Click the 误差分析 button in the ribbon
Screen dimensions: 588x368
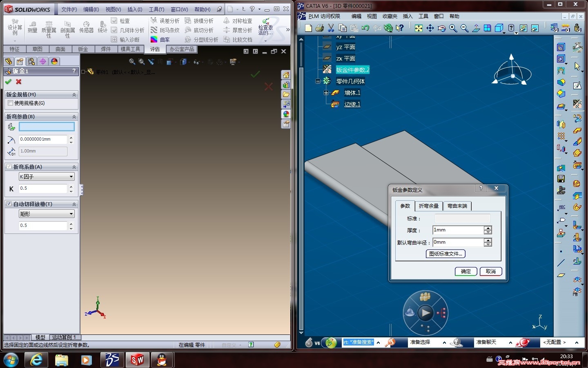click(165, 21)
